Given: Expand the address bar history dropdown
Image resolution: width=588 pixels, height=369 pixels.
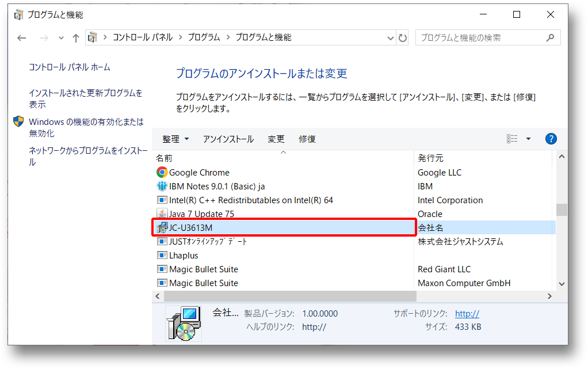Looking at the screenshot, I should 391,38.
